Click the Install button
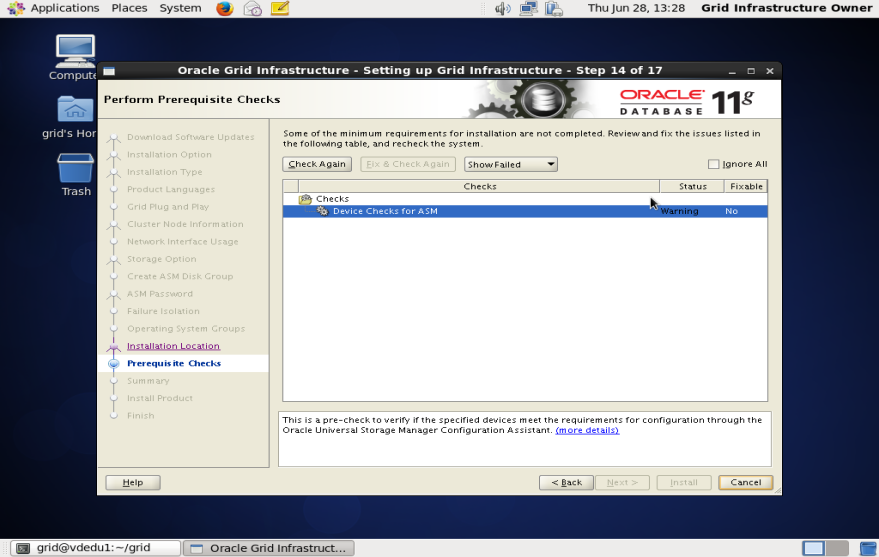The image size is (879, 557). pyautogui.click(x=684, y=482)
